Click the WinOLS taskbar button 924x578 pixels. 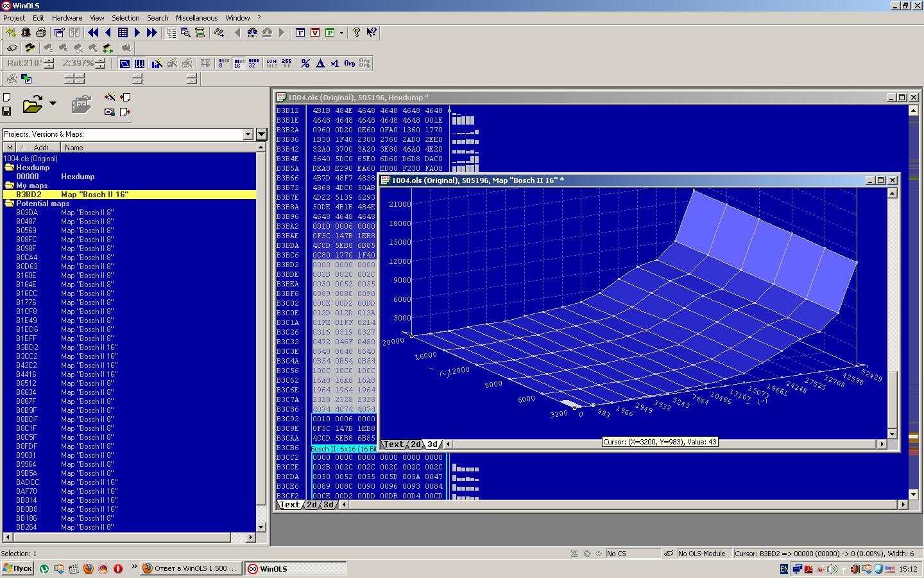coord(295,568)
